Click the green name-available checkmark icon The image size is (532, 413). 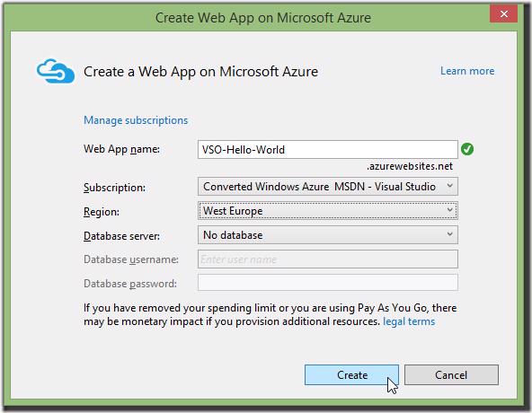coord(467,149)
